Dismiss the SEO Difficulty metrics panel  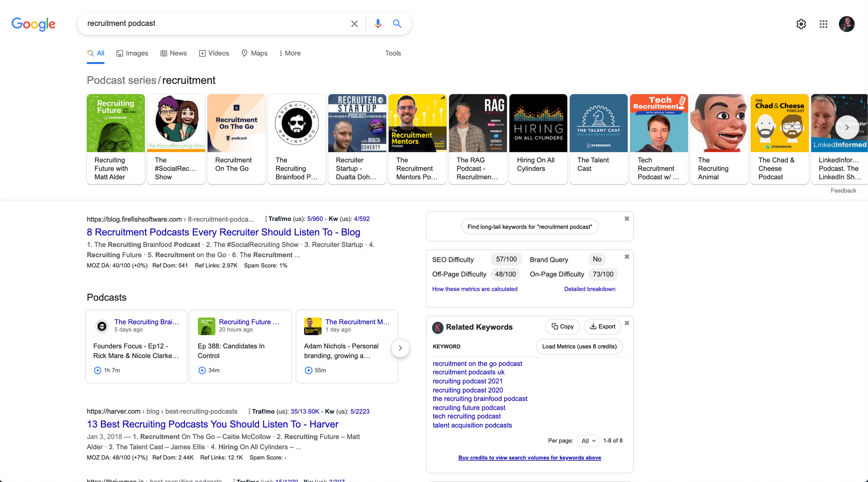[627, 257]
